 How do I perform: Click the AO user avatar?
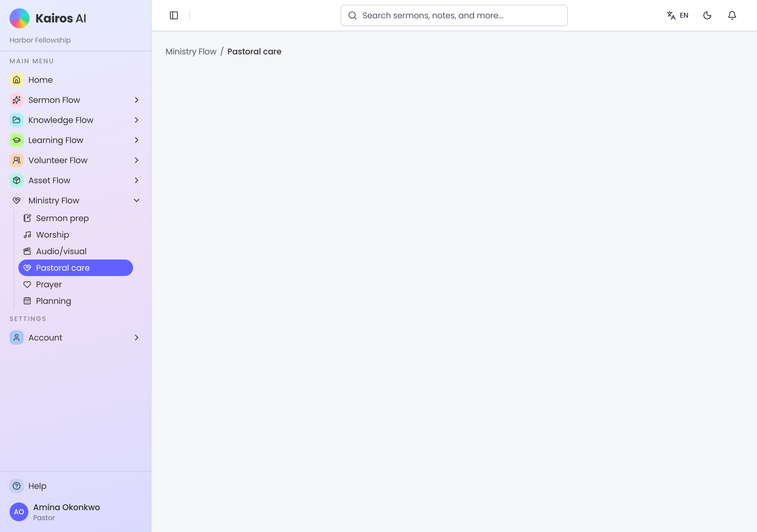click(19, 512)
